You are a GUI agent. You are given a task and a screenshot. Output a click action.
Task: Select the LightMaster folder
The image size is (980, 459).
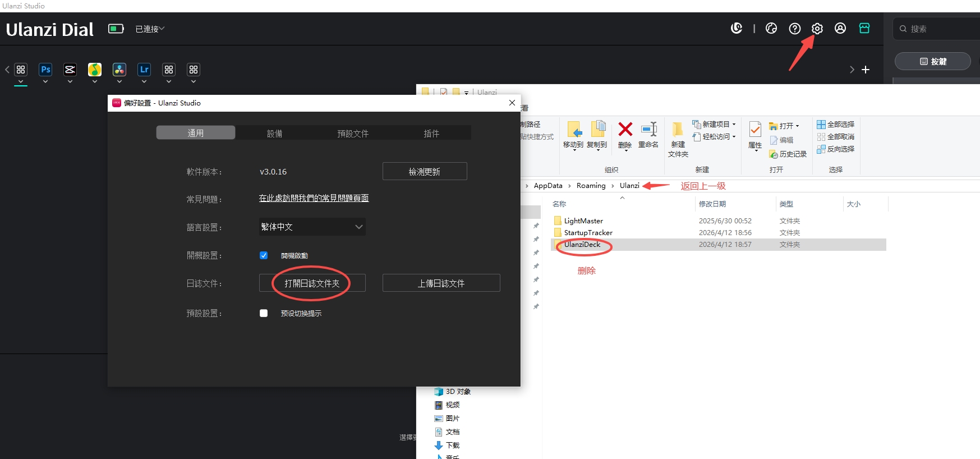[583, 221]
